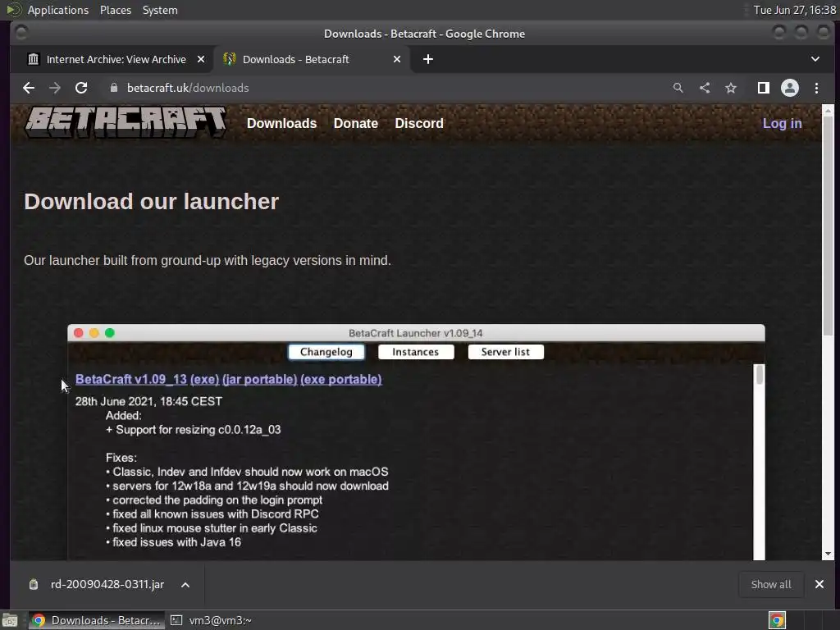This screenshot has width=840, height=630.
Task: Click the (jar portable) download link
Action: [260, 379]
